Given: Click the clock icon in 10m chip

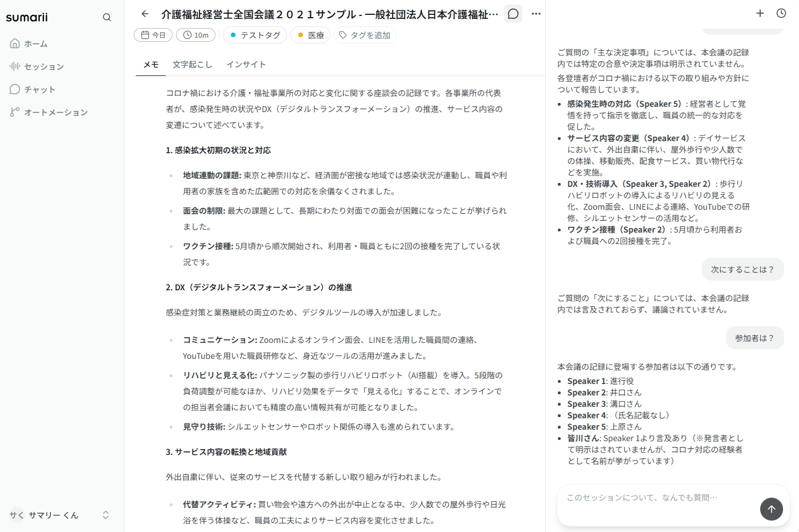Looking at the screenshot, I should (x=187, y=35).
